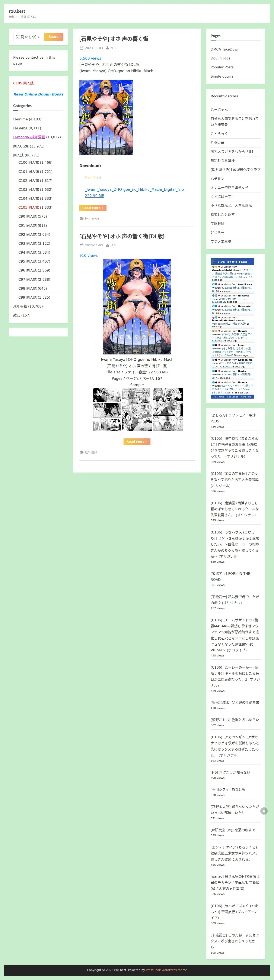Image resolution: width=274 pixels, height=980 pixels.
Task: Click the recent search ハチミン
Action: click(x=218, y=178)
